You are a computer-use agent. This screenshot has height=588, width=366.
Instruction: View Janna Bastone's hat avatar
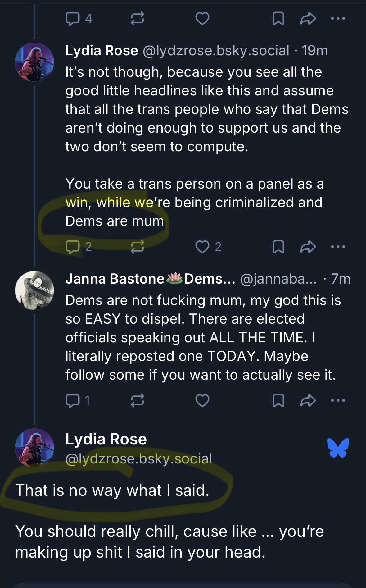point(34,290)
